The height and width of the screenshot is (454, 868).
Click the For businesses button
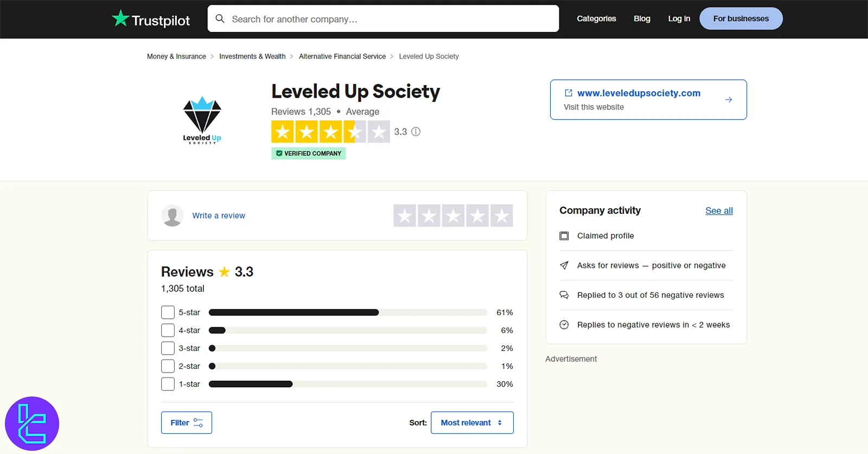click(x=741, y=18)
